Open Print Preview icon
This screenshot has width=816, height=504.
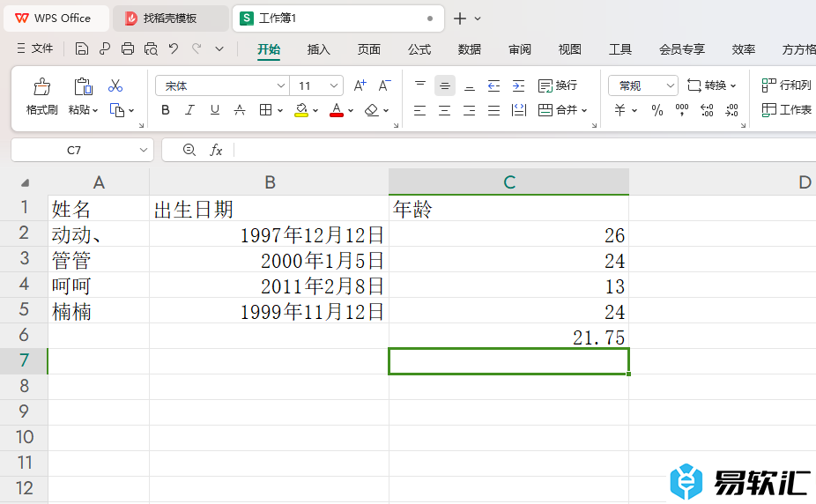pyautogui.click(x=151, y=48)
